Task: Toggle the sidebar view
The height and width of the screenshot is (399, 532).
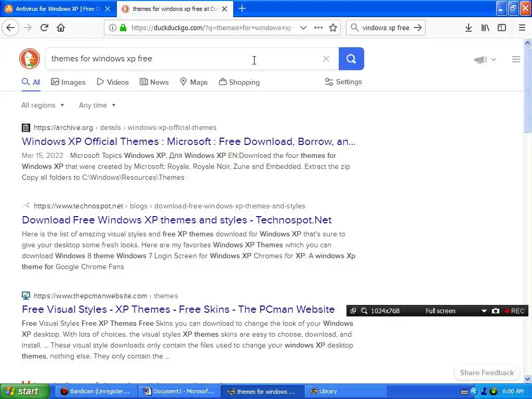Action: point(502,28)
